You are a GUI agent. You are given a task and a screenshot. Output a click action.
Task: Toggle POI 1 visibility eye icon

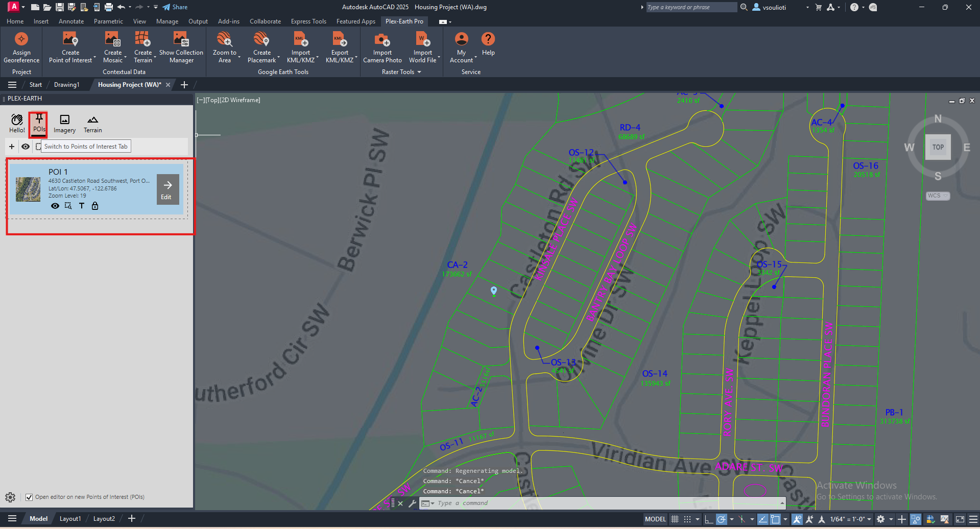(x=55, y=206)
